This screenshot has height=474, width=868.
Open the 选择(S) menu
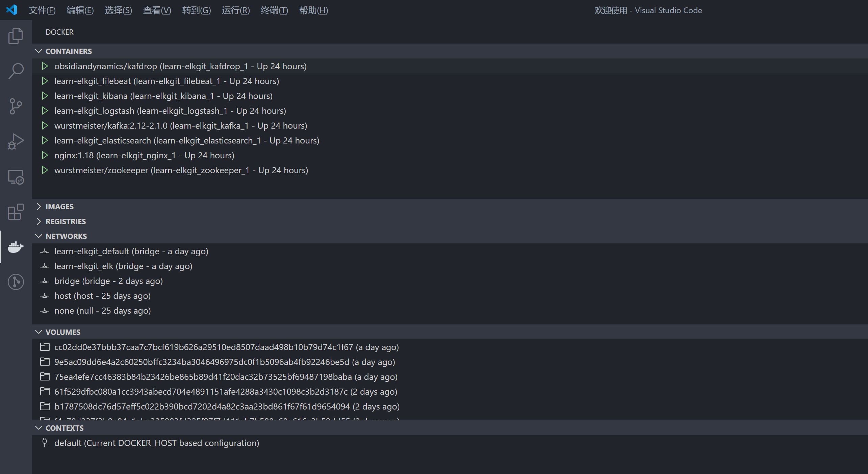pyautogui.click(x=118, y=10)
